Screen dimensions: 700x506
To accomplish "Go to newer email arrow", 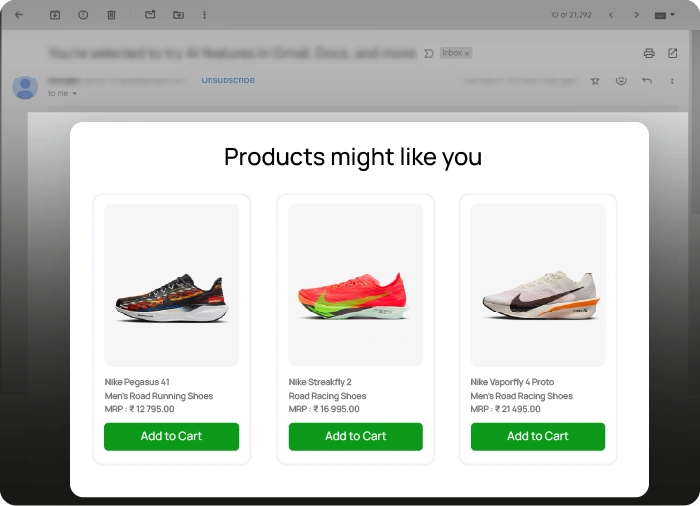I will tap(611, 15).
